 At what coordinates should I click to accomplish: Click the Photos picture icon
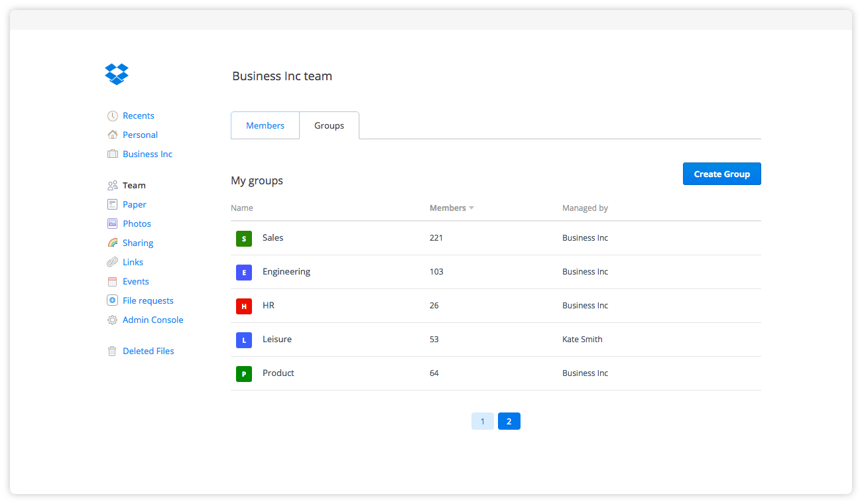(x=113, y=223)
